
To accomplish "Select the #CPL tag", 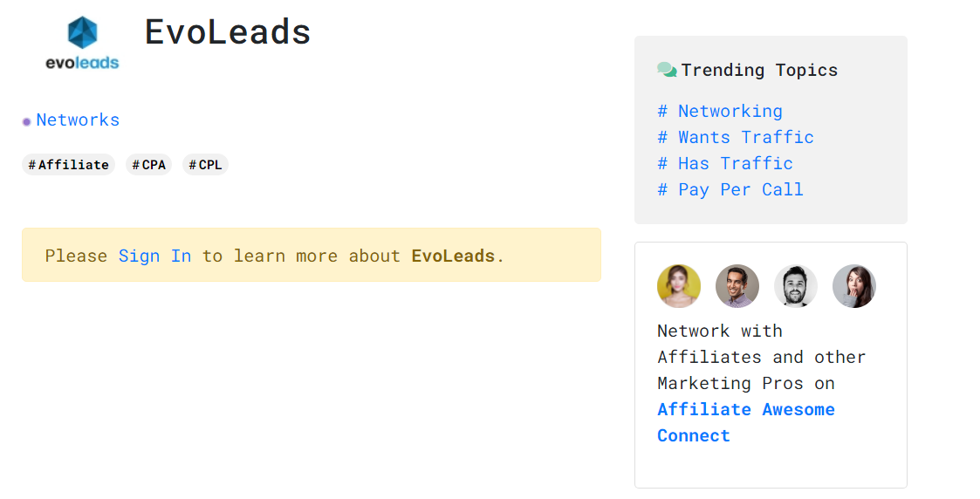I will [x=205, y=165].
